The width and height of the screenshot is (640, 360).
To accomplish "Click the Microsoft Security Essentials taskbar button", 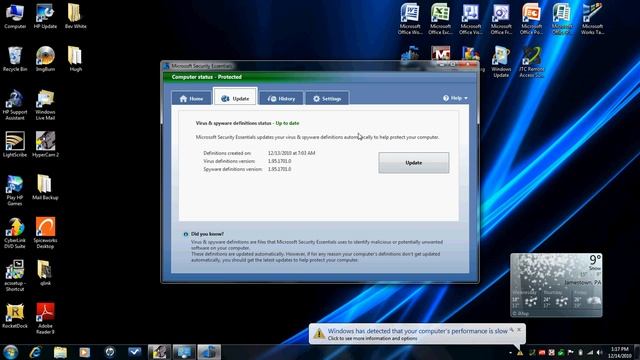I will (x=209, y=352).
